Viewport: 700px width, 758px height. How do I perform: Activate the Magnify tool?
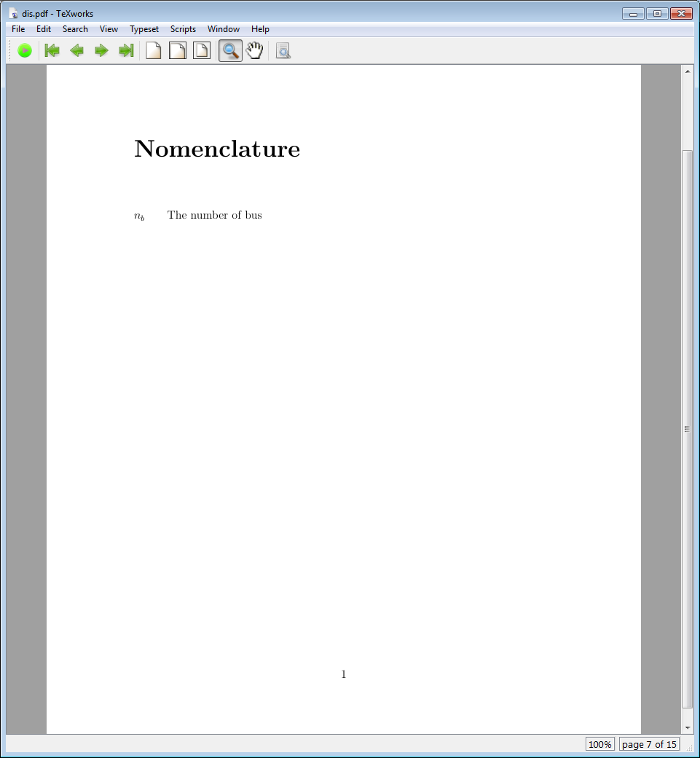[x=230, y=50]
